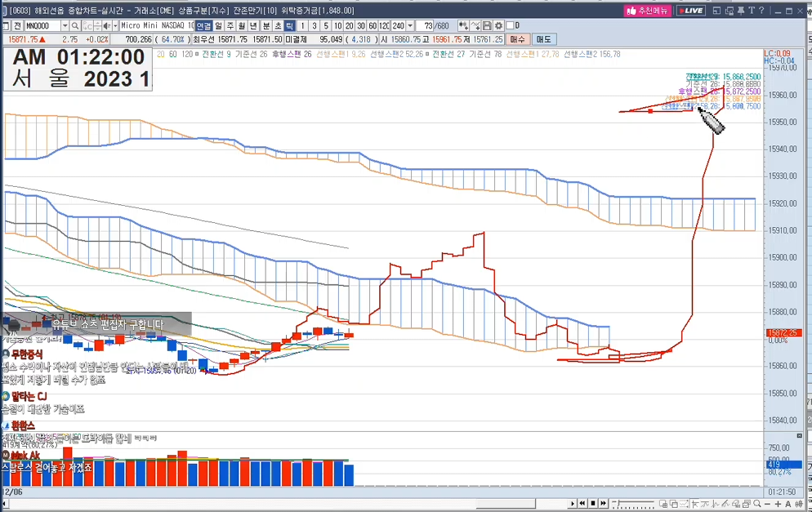Expand the MNQ000 symbol code dropdown
812x512 pixels.
(x=65, y=26)
